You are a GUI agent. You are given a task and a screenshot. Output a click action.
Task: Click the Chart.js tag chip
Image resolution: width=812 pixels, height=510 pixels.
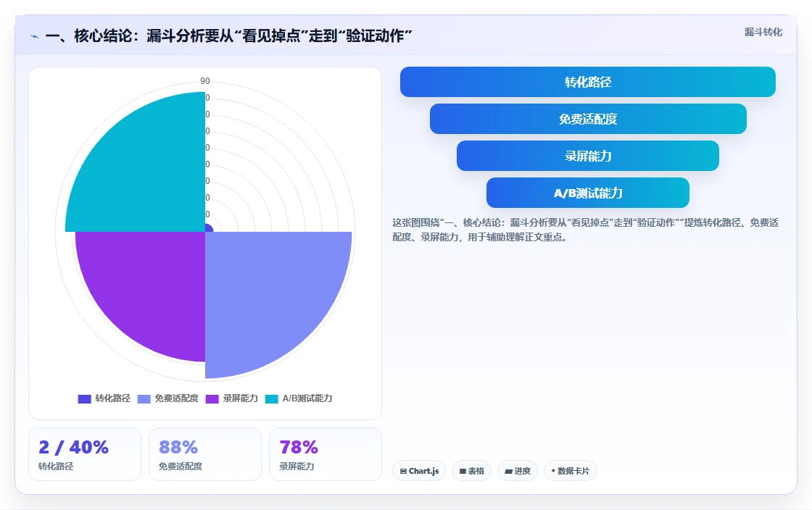click(419, 471)
